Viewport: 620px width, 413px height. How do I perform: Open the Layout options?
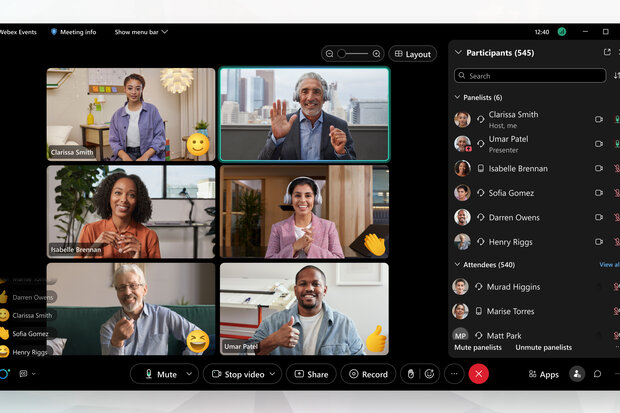tap(412, 54)
